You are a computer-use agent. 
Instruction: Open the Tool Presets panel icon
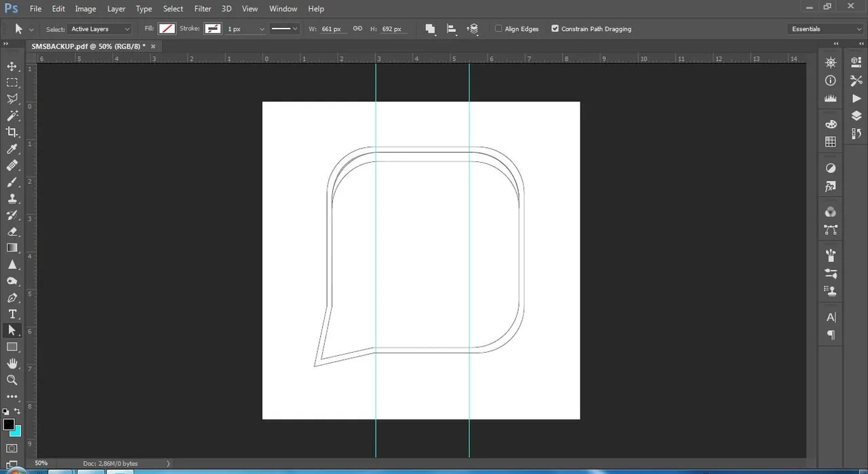(x=856, y=81)
